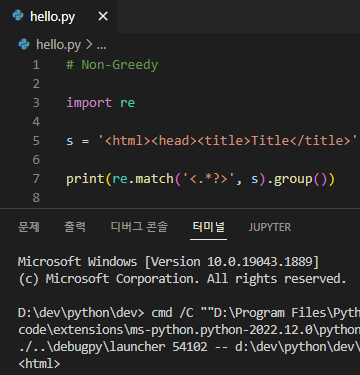
Task: Click the Python icon in the breadcrumb
Action: [x=24, y=44]
